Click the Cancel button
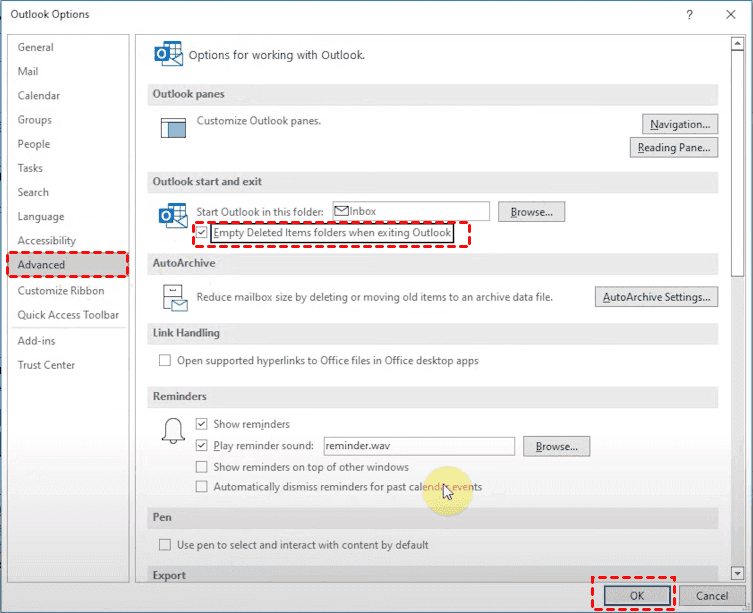 click(712, 596)
